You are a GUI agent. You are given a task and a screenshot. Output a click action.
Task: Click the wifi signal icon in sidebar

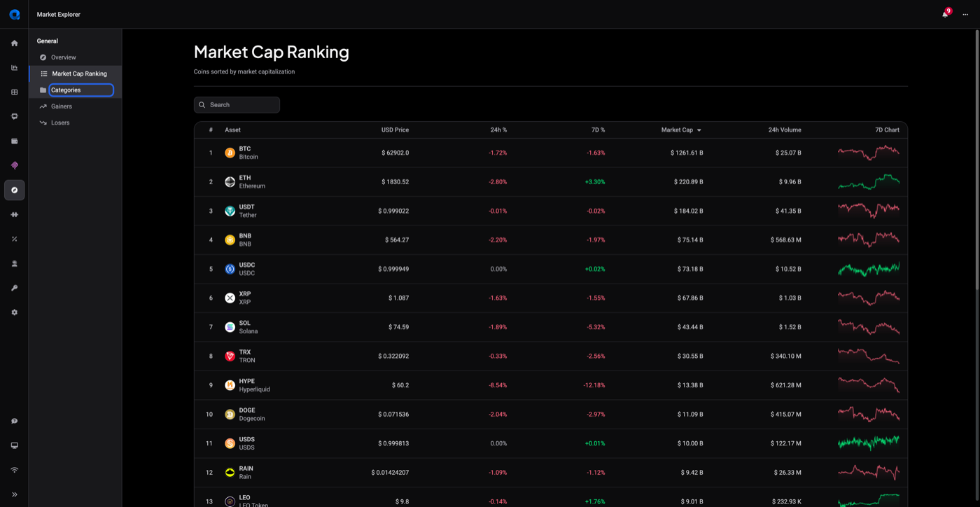pos(14,471)
